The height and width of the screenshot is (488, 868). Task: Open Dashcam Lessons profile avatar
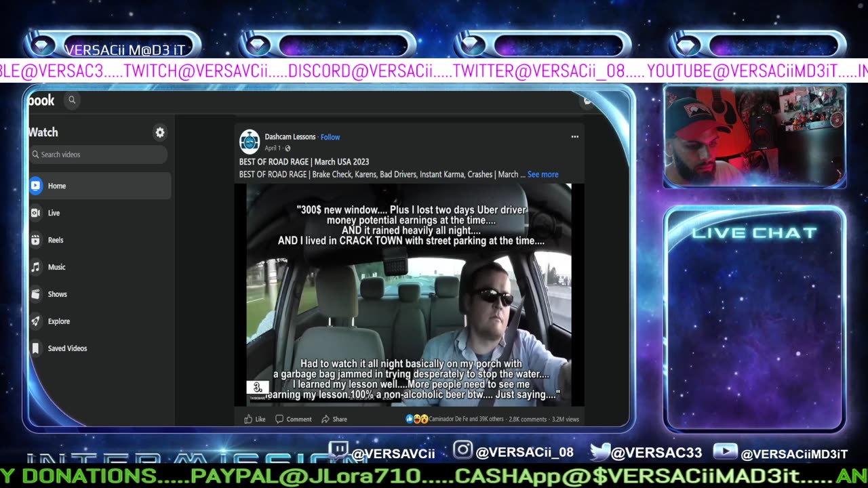pos(250,141)
